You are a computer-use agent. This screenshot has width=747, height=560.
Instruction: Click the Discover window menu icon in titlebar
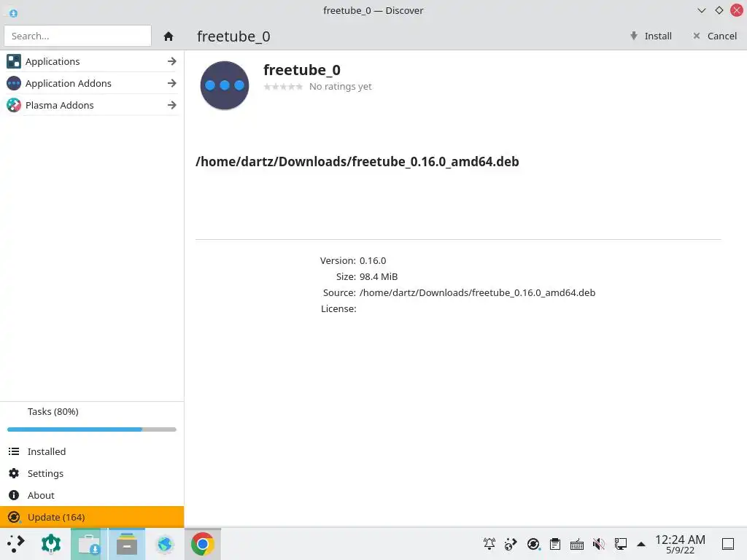point(13,13)
